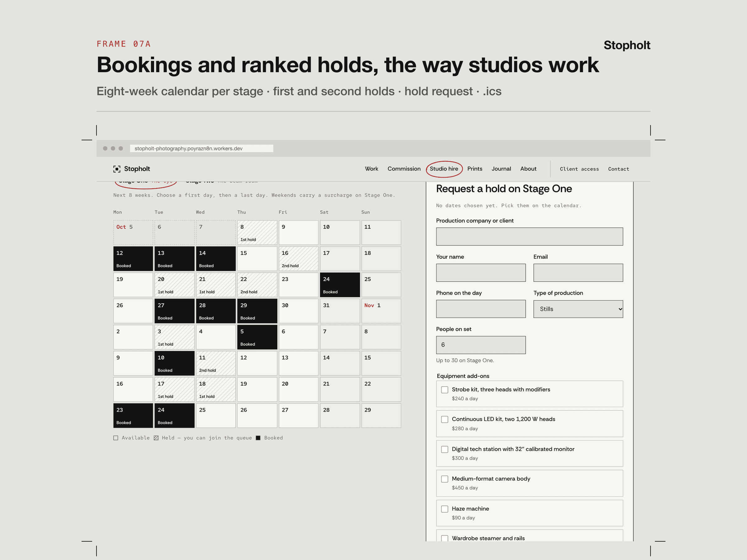This screenshot has width=747, height=560.
Task: Focus Phone on the day field
Action: pyautogui.click(x=481, y=309)
